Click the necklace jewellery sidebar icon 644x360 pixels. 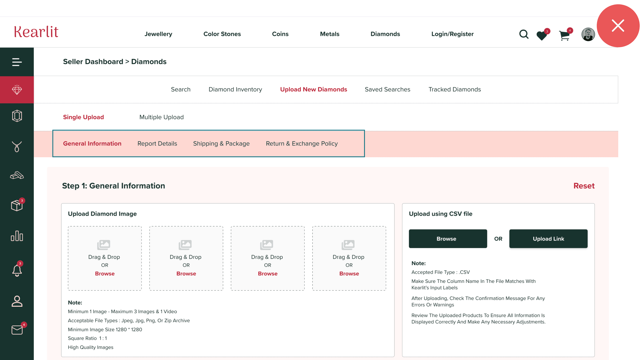17,146
